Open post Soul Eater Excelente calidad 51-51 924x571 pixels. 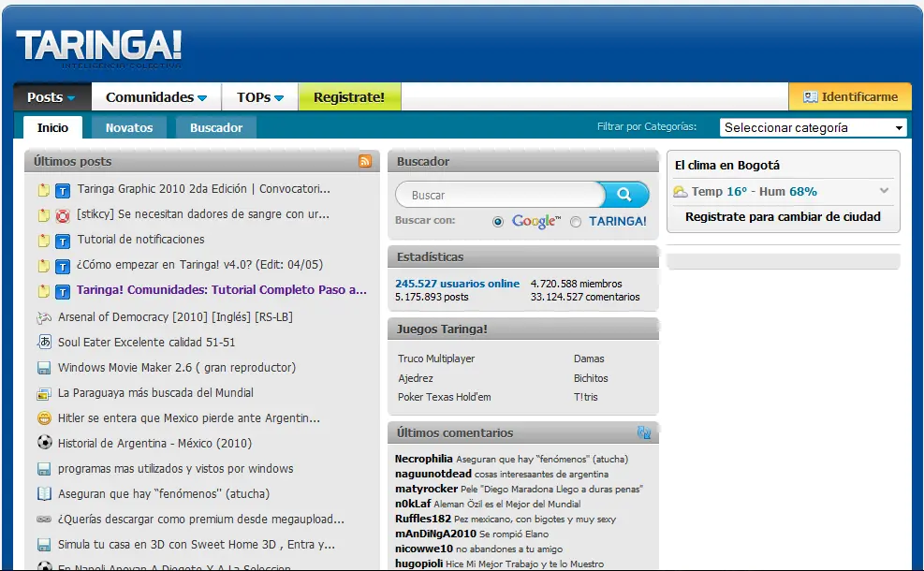click(146, 343)
